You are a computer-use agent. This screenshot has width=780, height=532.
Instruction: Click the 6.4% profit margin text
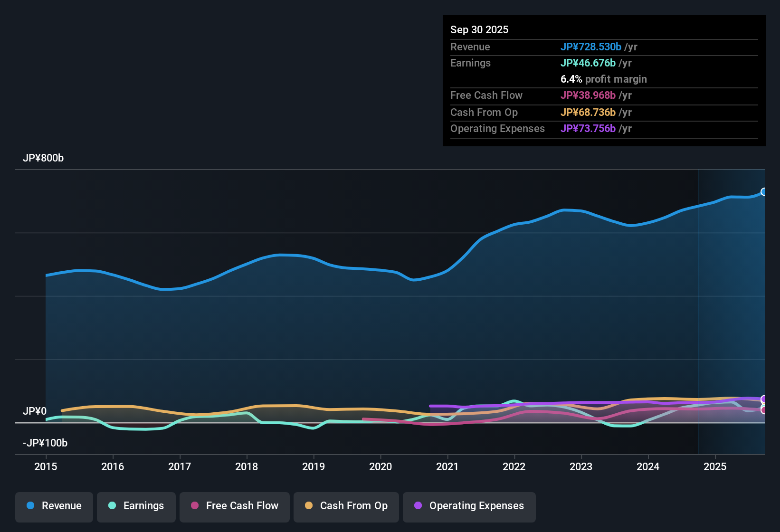tap(603, 79)
